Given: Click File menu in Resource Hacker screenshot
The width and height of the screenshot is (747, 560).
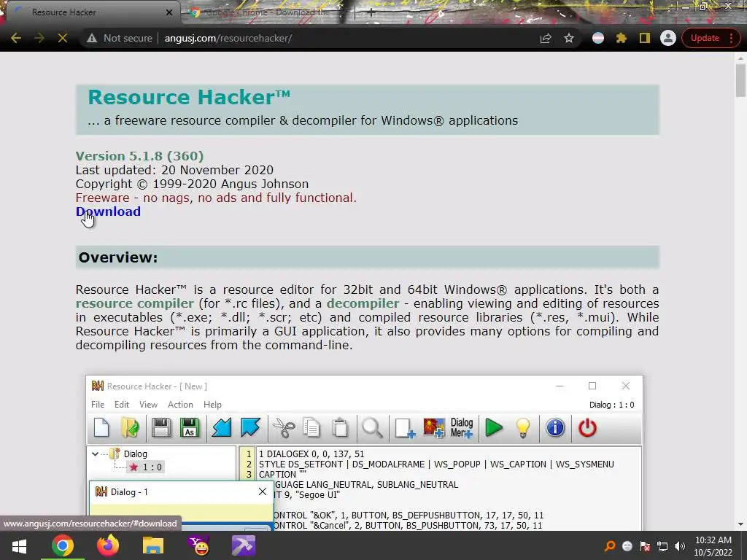Looking at the screenshot, I should (x=98, y=404).
